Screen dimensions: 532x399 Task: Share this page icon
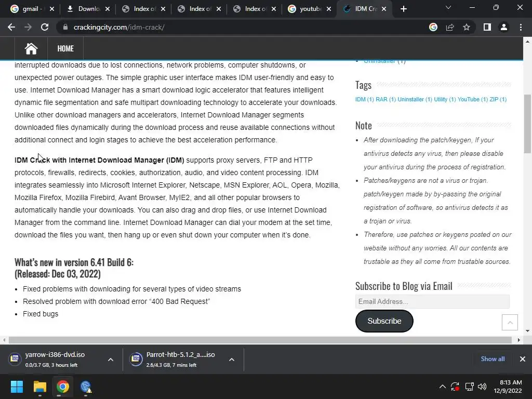click(x=450, y=27)
